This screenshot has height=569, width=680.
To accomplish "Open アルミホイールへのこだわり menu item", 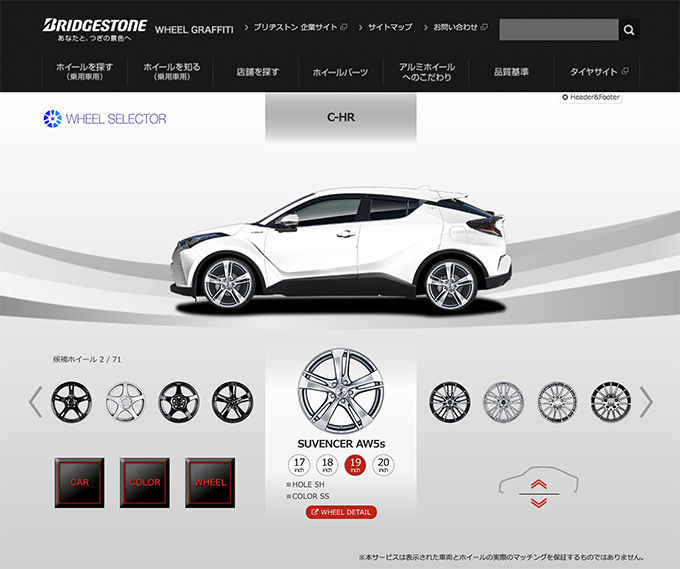I will click(427, 72).
